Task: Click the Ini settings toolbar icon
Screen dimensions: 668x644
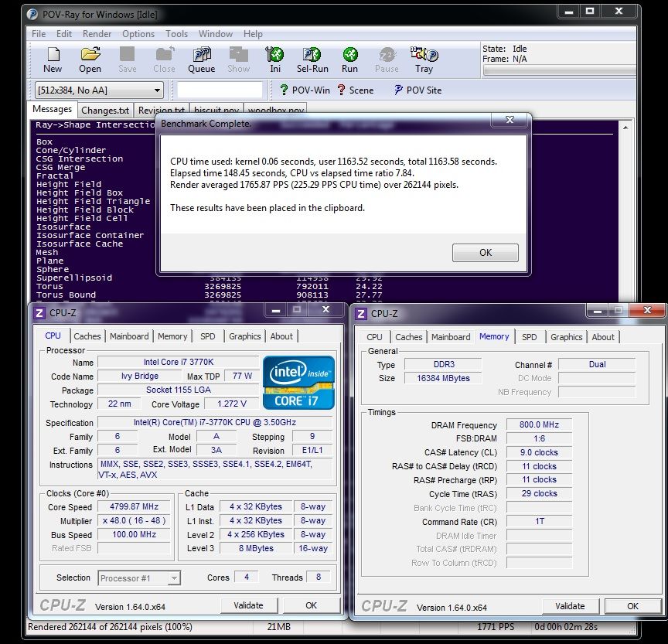Action: [275, 59]
